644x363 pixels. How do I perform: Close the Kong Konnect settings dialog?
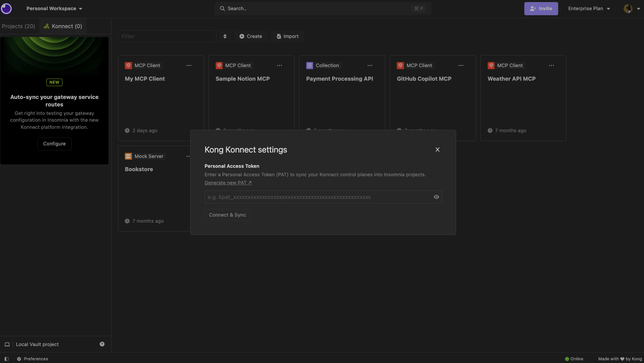coord(437,149)
